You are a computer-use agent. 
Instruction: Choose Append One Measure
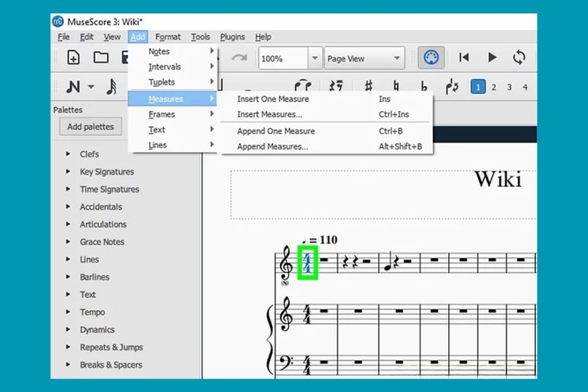coord(326,132)
